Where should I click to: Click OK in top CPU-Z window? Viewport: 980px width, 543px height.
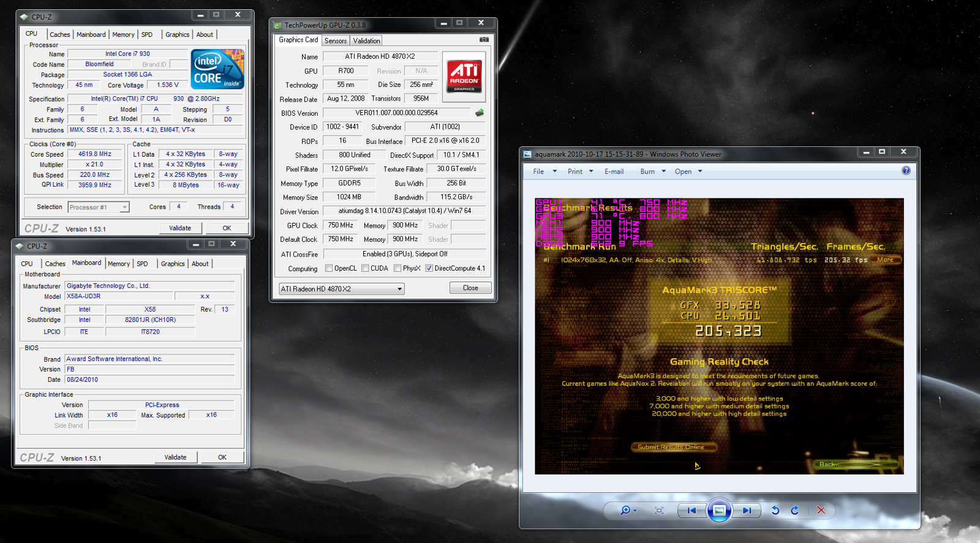point(227,228)
